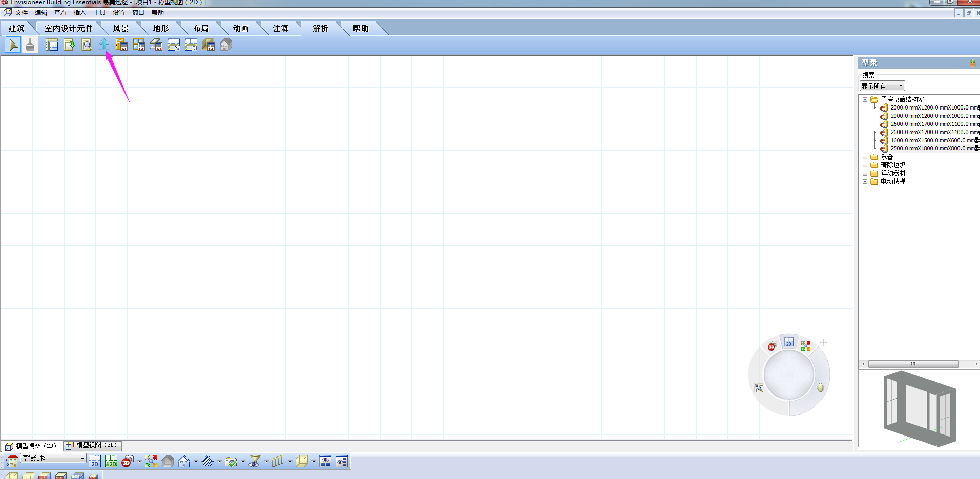Click the hatched blue house icon
The width and height of the screenshot is (980, 479).
click(x=207, y=462)
